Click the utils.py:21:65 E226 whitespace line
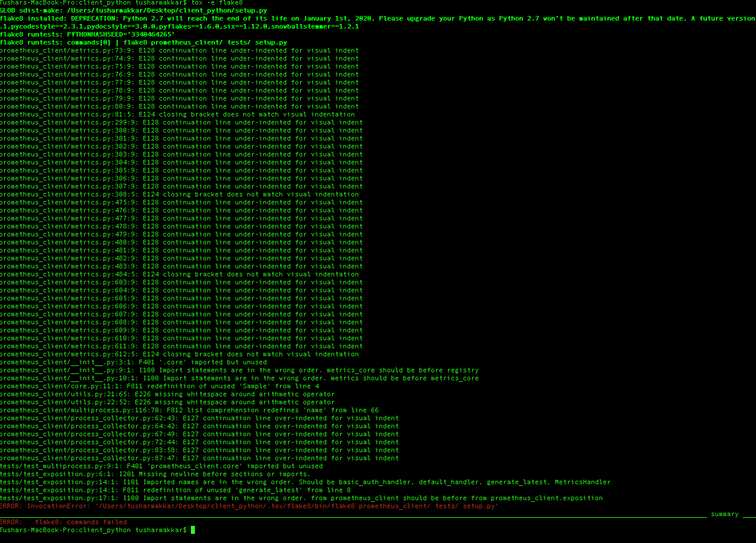The height and width of the screenshot is (543, 756). pos(167,395)
